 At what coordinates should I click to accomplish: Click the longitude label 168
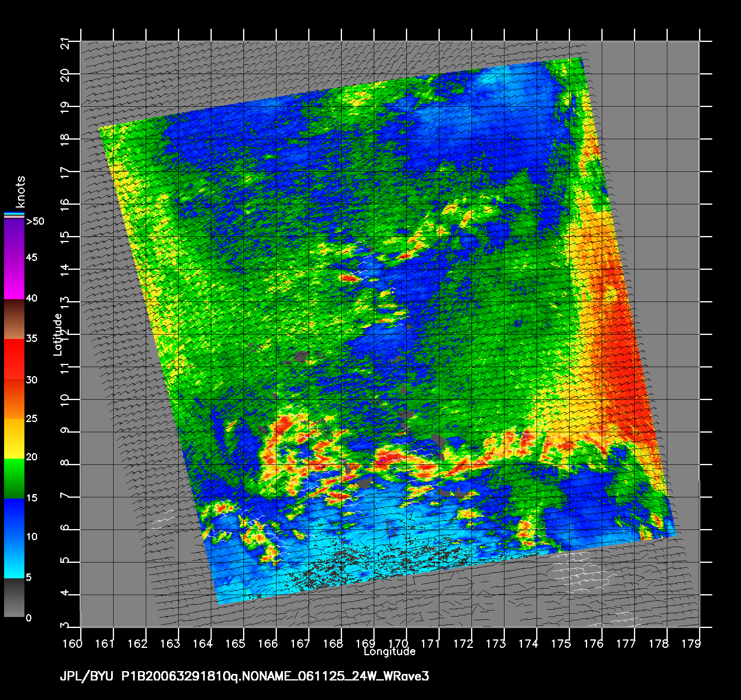(333, 643)
